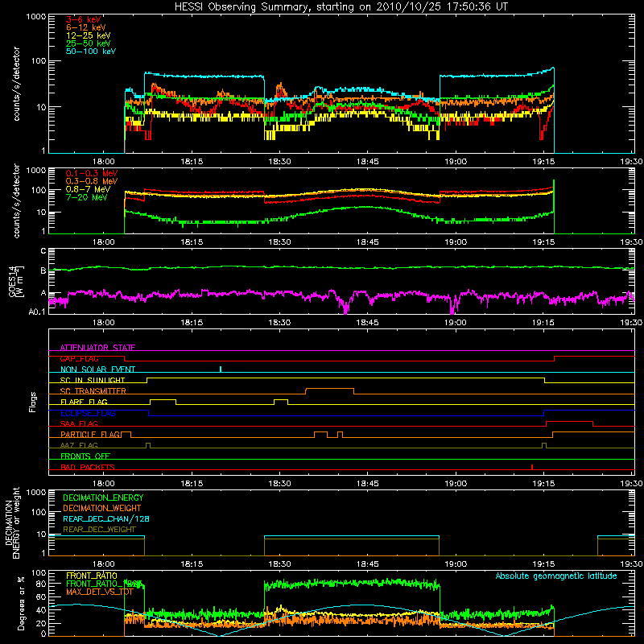Click the DECIMATION_ENERGY legend label
This screenshot has width=644, height=644.
pos(103,497)
